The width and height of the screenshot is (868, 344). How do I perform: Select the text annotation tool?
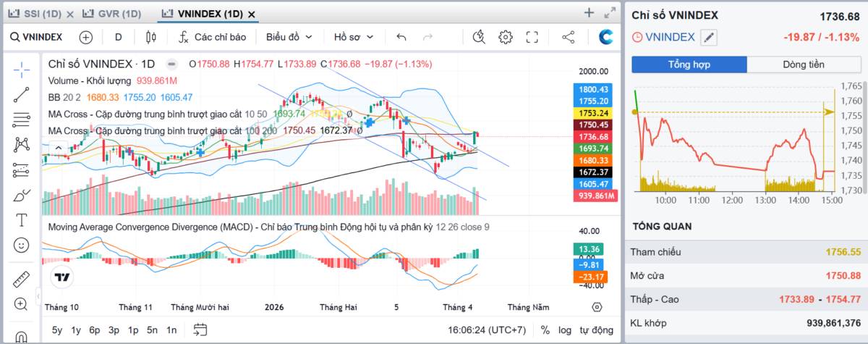[21, 220]
